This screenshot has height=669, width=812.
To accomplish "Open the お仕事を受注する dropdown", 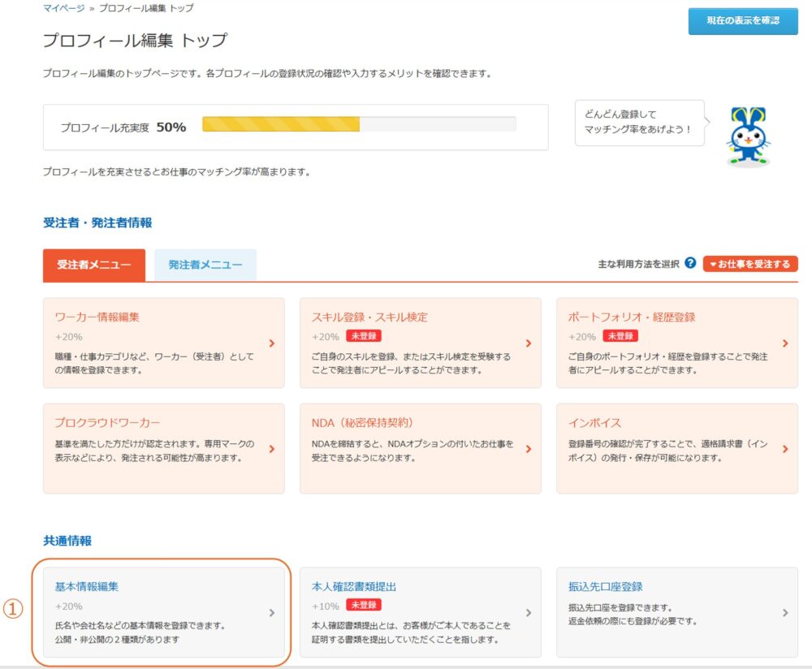I will click(749, 264).
